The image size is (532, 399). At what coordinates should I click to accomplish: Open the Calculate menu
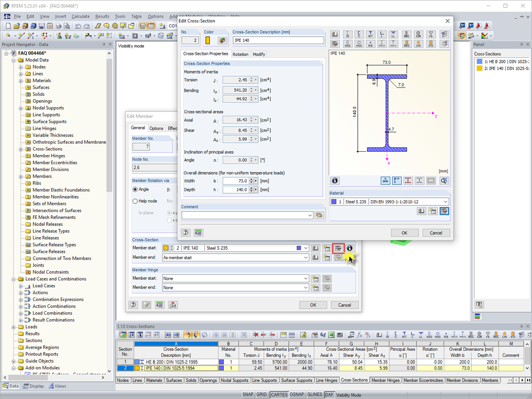point(81,16)
